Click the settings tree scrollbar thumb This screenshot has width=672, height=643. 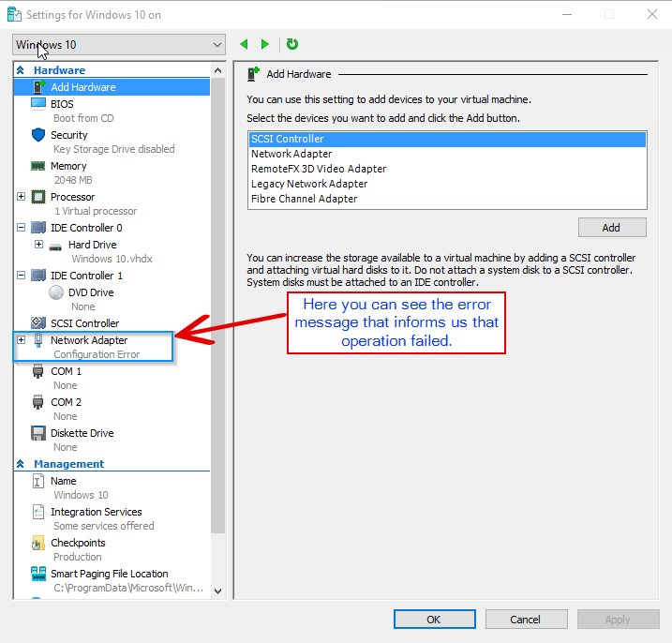[217, 306]
